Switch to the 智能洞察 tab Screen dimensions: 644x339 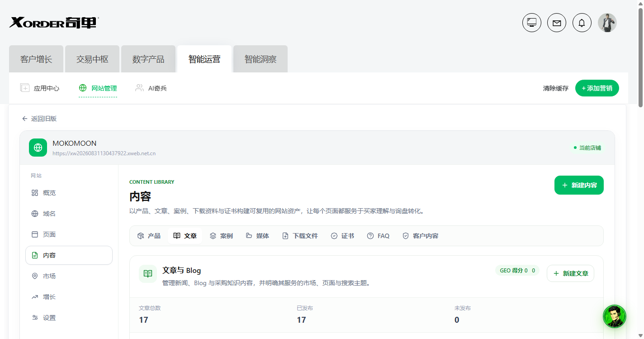(260, 59)
